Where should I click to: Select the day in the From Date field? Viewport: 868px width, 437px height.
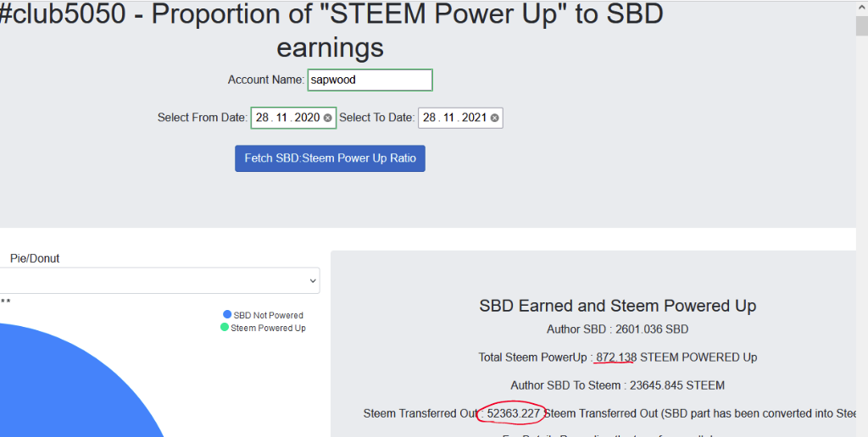point(262,118)
